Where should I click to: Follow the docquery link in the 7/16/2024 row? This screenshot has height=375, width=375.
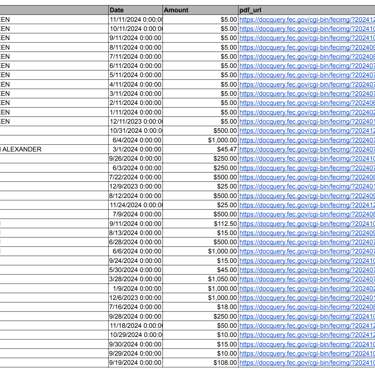pyautogui.click(x=307, y=307)
